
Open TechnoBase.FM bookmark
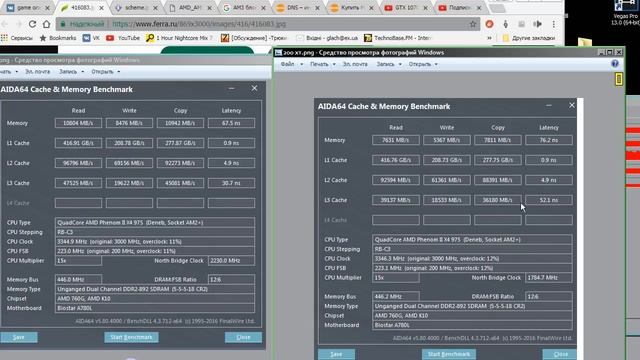point(398,38)
